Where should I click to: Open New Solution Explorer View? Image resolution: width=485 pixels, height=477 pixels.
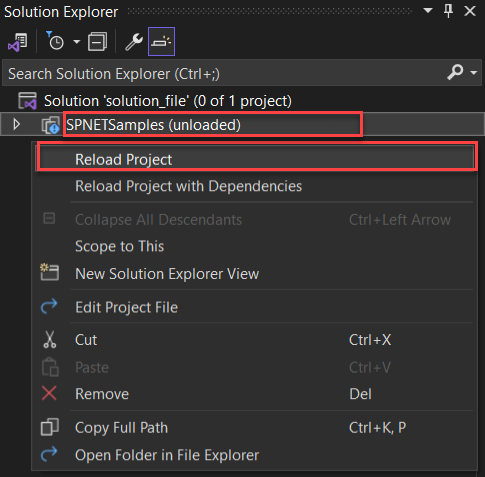[167, 274]
